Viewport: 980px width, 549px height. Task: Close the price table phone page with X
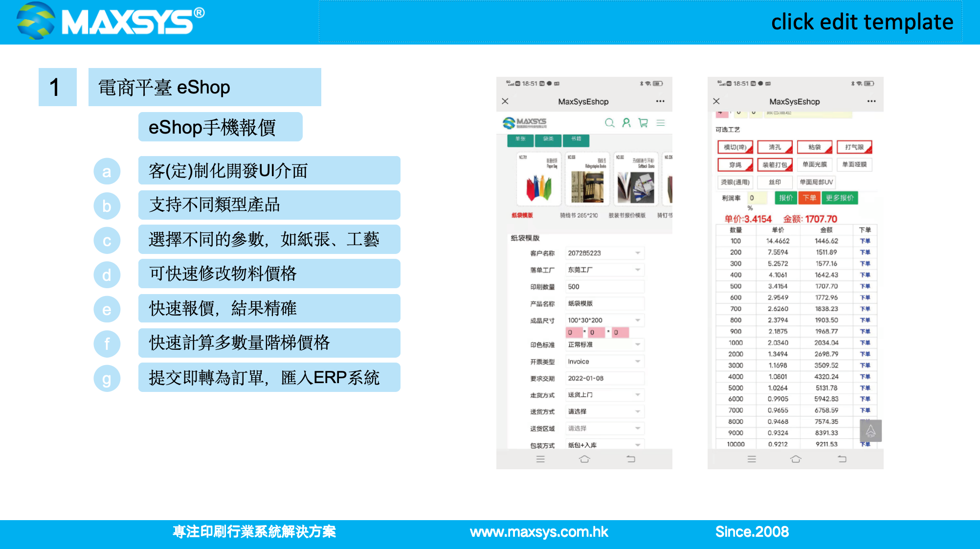point(716,101)
